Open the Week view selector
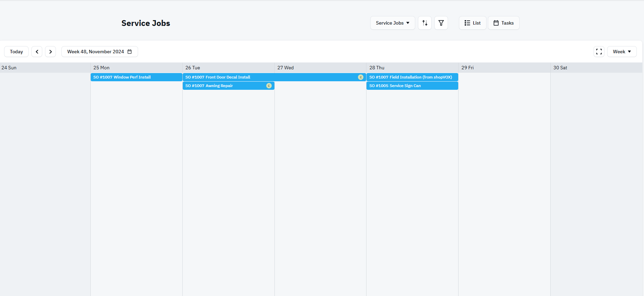Viewport: 644px width, 296px height. point(622,52)
